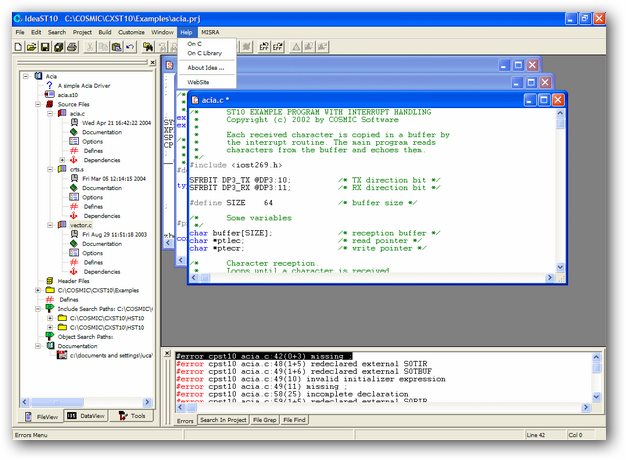The height and width of the screenshot is (460, 626).
Task: Click the #include <iost269.h> code line
Action: click(236, 165)
